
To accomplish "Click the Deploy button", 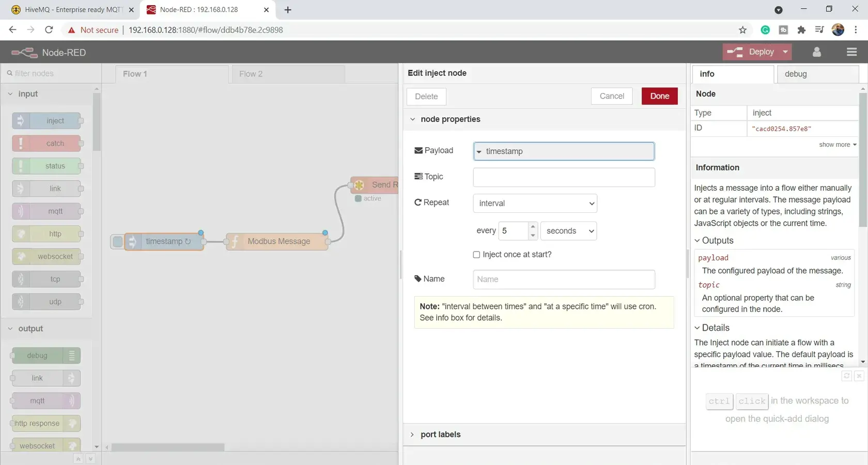I will coord(751,52).
